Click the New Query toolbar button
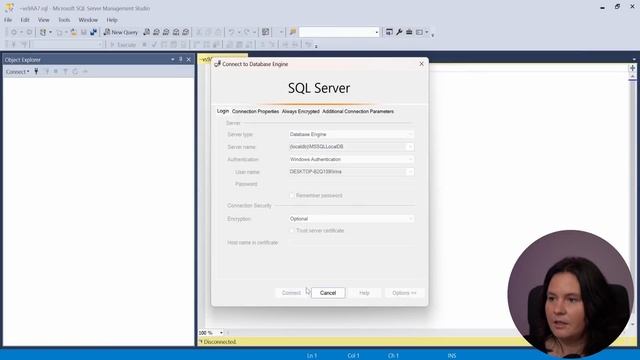Image resolution: width=640 pixels, height=360 pixels. (x=121, y=32)
